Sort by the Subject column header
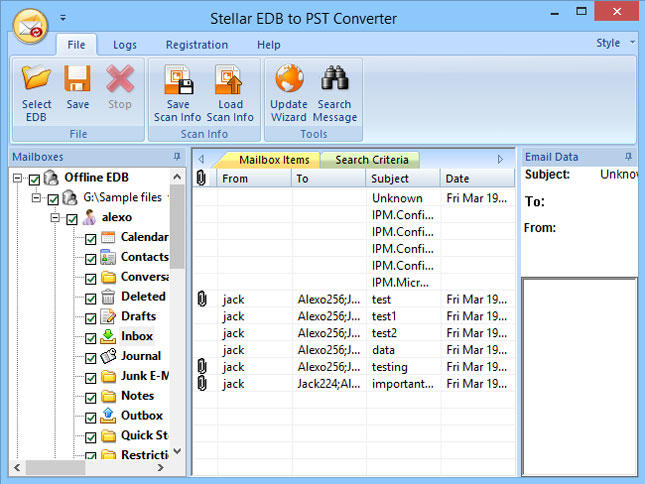 tap(403, 178)
